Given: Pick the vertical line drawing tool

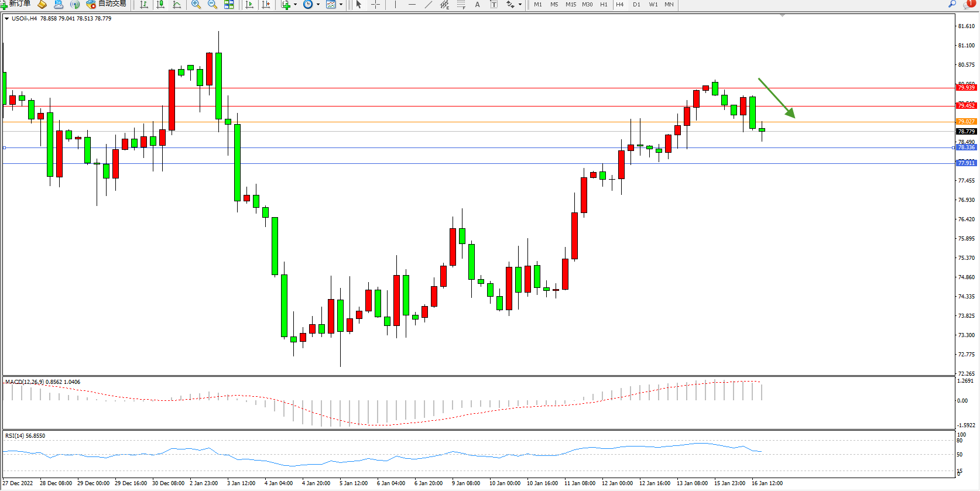Looking at the screenshot, I should click(x=395, y=4).
